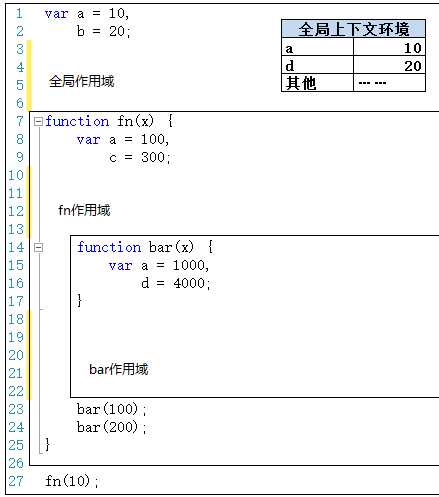
Task: Click the '全局上下文环境' table header
Action: (354, 29)
